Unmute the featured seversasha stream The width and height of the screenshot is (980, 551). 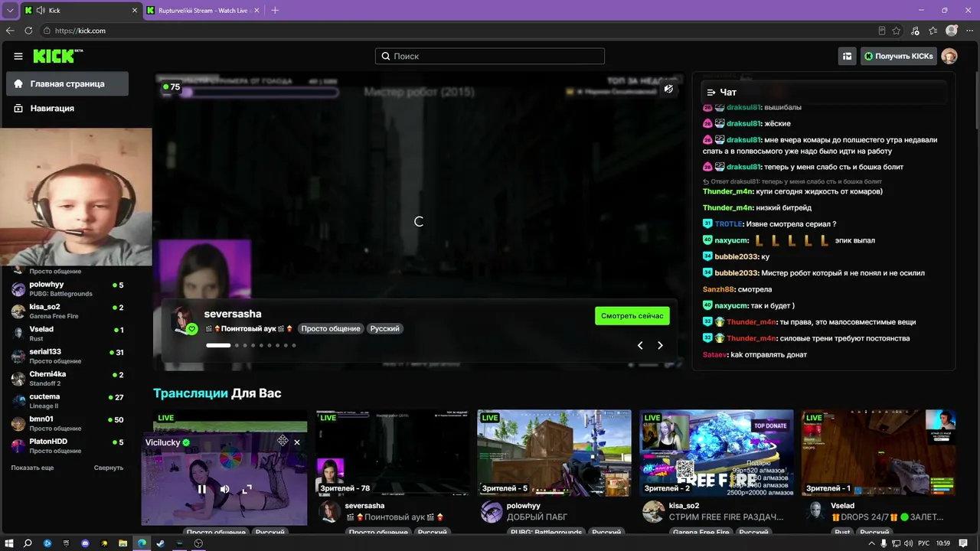(668, 89)
